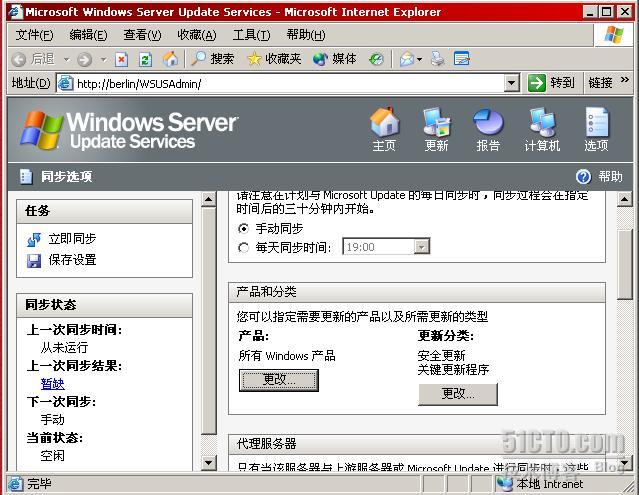Click the Media (媒体) globe icon
639x495 pixels.
click(320, 59)
